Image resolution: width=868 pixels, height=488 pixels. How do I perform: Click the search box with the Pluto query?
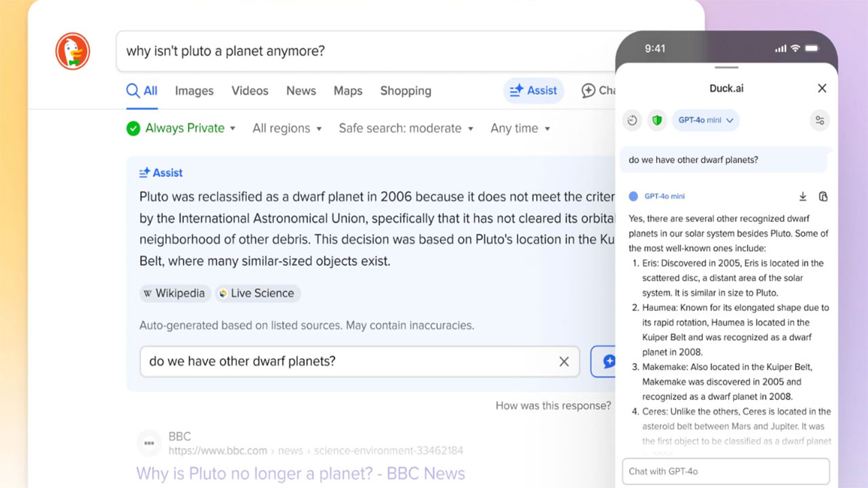point(366,51)
